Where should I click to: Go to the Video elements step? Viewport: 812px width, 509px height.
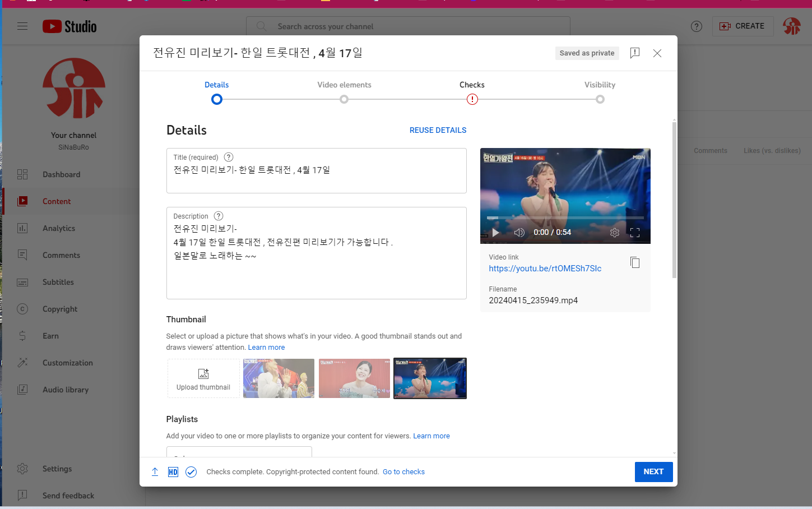pyautogui.click(x=344, y=99)
